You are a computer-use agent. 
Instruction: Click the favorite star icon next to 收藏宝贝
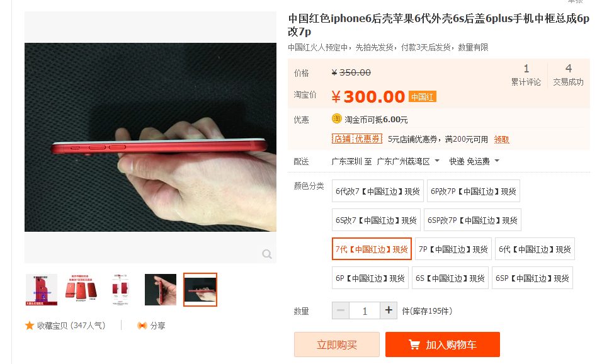pyautogui.click(x=30, y=326)
